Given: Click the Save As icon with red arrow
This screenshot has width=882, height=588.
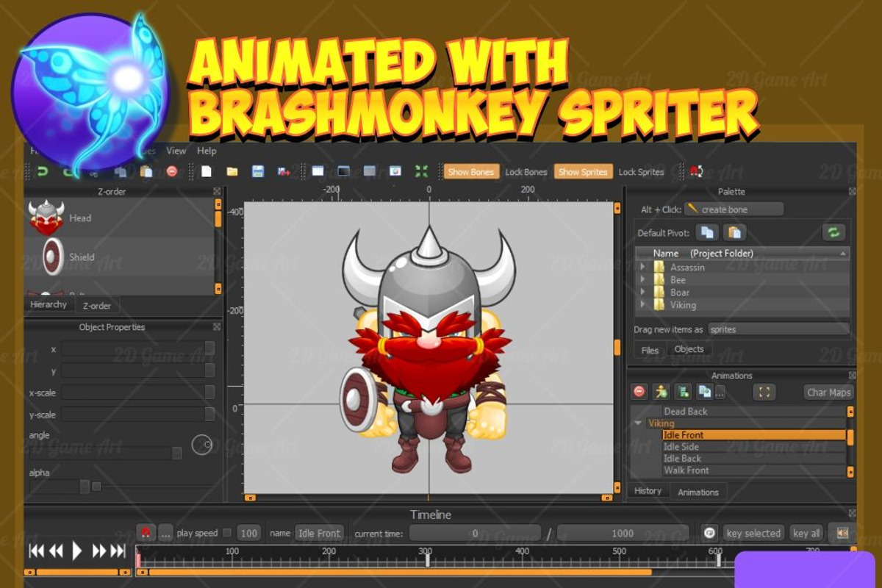Looking at the screenshot, I should point(284,171).
